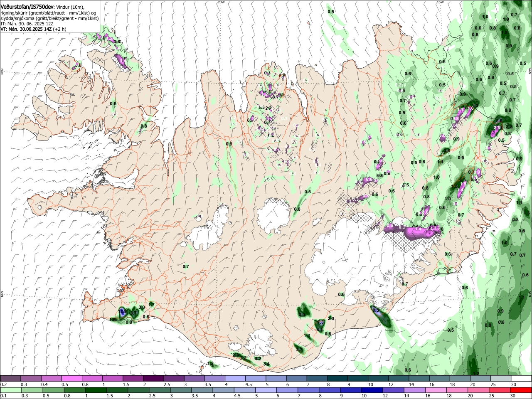This screenshot has width=532, height=399.
Task: Click the '3.3' value on the southwest peninsula
Action: point(142,308)
